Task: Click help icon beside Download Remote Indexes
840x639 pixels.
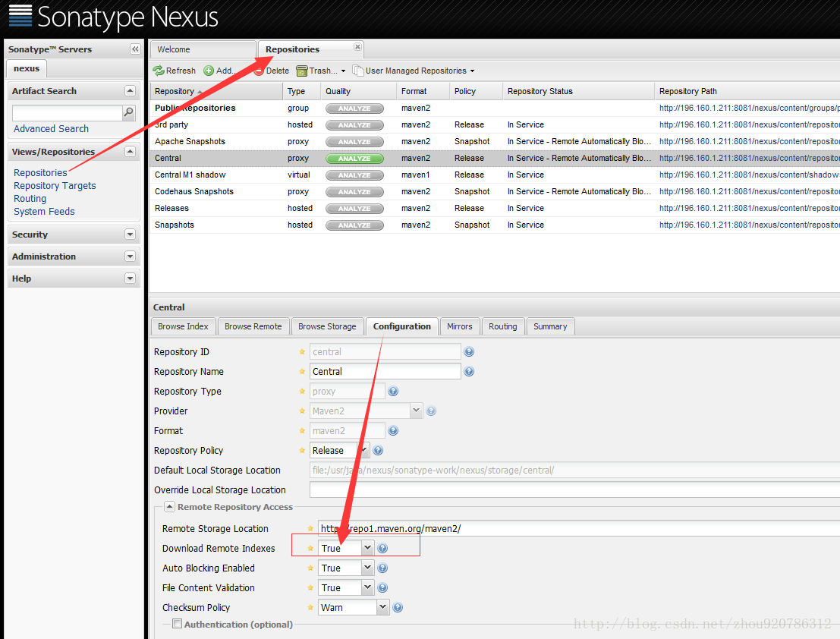Action: tap(382, 549)
